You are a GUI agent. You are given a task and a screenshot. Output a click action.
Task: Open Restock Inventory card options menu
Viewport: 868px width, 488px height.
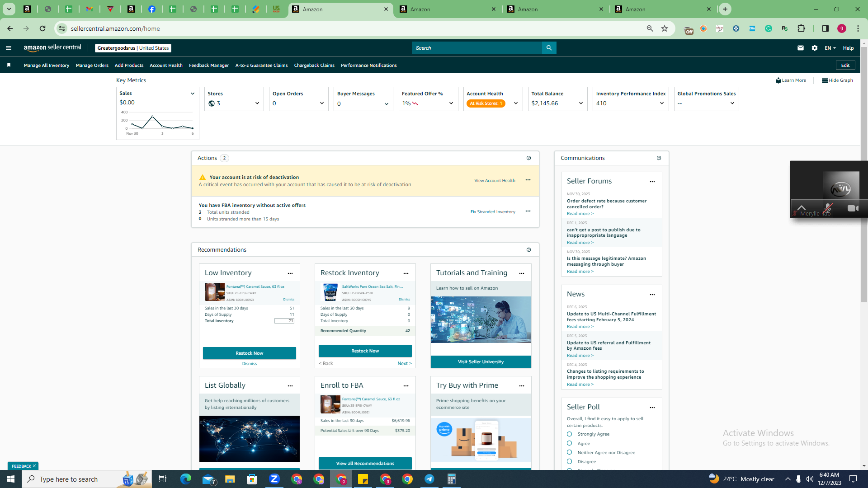[x=406, y=273]
